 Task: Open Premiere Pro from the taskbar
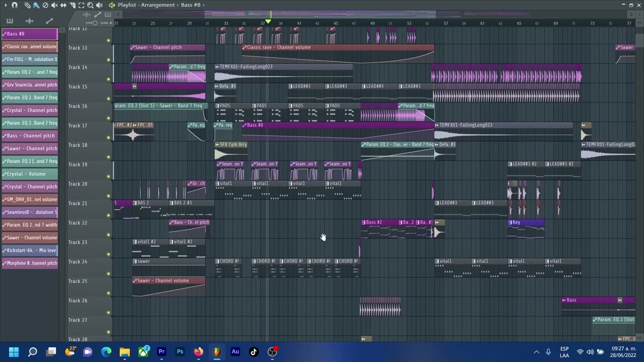(162, 352)
